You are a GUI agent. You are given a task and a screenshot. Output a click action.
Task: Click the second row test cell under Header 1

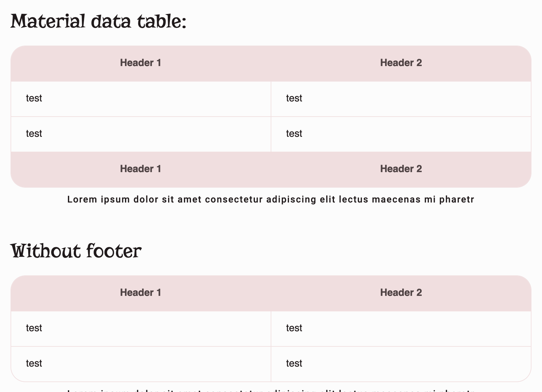tap(34, 133)
